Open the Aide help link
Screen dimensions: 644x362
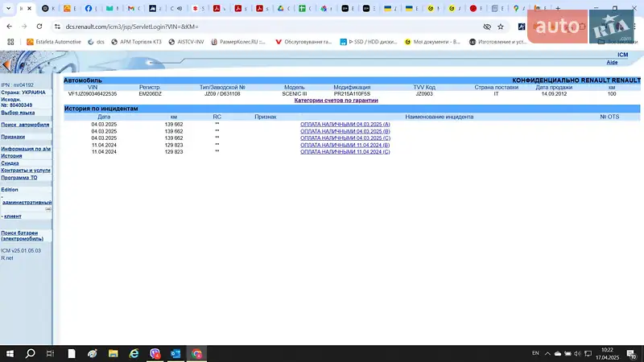click(x=611, y=62)
